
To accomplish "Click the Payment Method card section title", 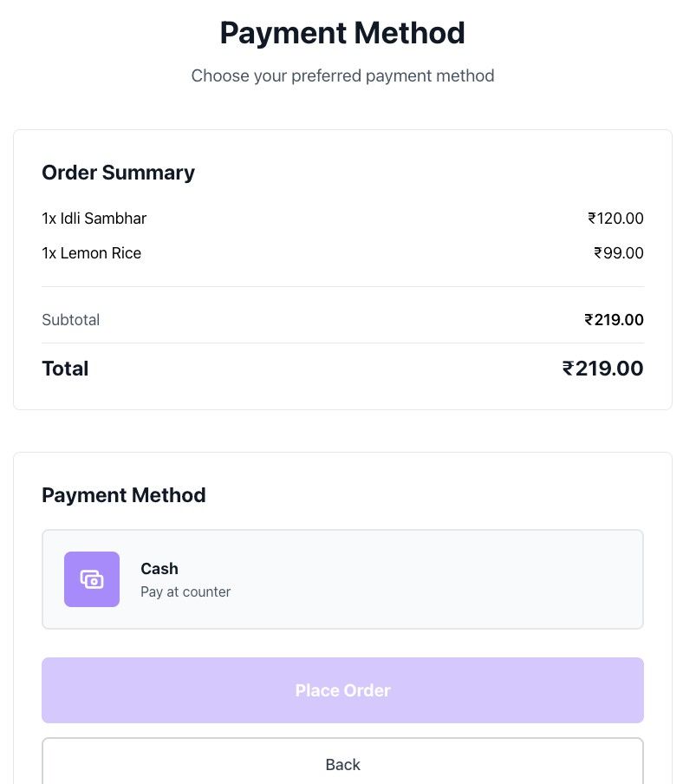I will coord(123,495).
